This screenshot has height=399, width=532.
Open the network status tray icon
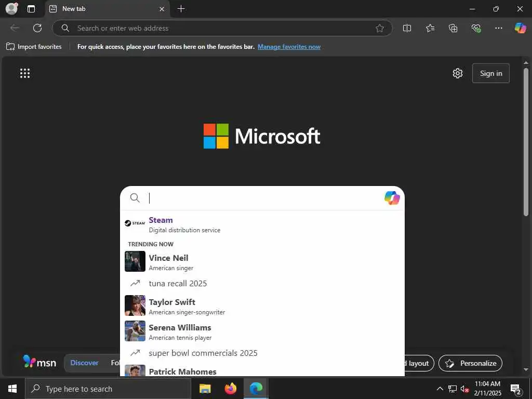tap(453, 389)
